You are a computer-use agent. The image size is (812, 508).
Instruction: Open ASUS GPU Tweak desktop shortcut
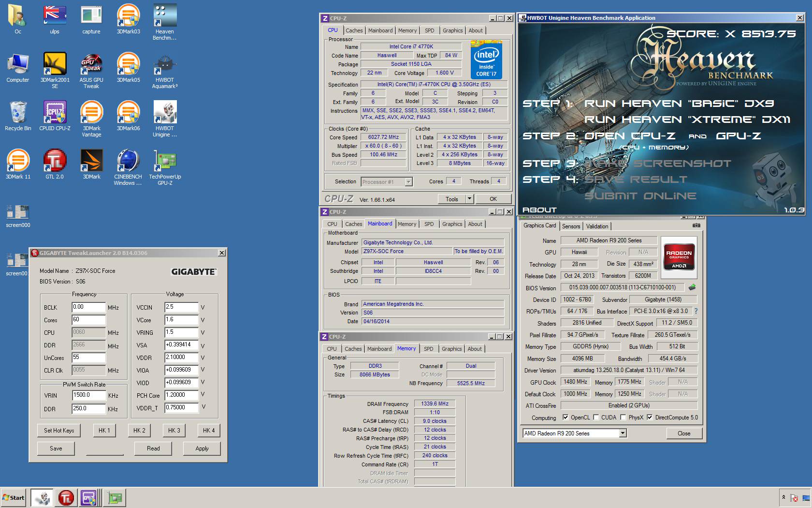click(91, 71)
